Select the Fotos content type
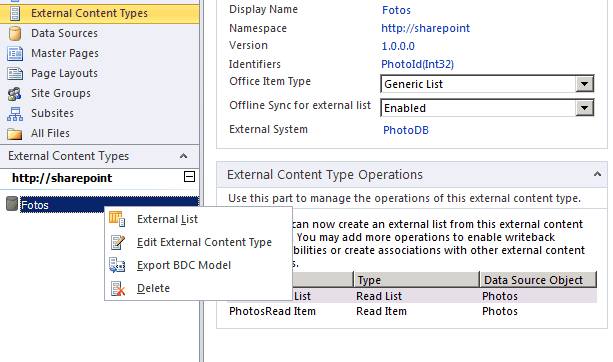 pos(109,205)
